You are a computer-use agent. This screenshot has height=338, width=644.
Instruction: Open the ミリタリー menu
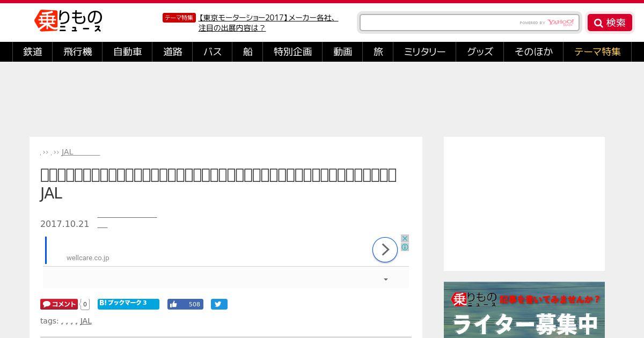coord(425,52)
